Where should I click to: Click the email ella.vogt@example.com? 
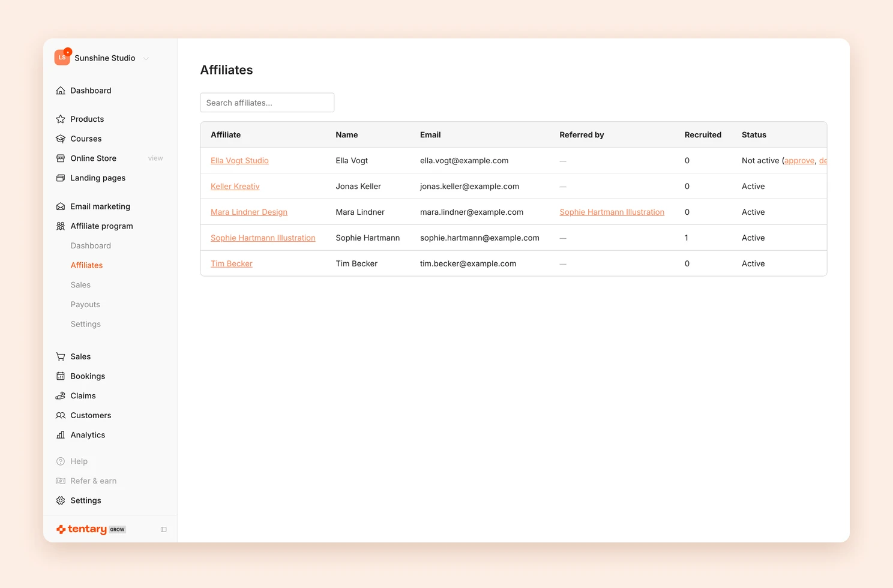tap(465, 161)
